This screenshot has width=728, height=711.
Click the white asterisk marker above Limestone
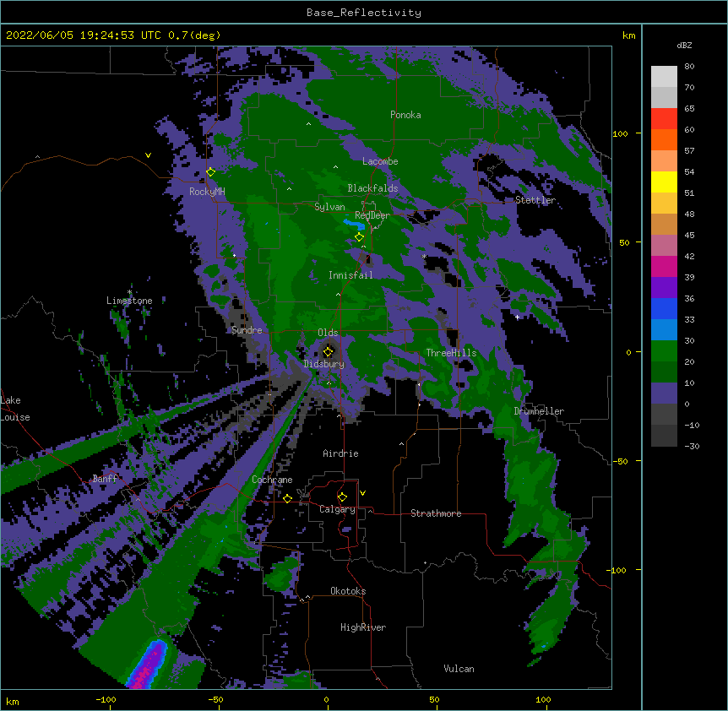(130, 292)
